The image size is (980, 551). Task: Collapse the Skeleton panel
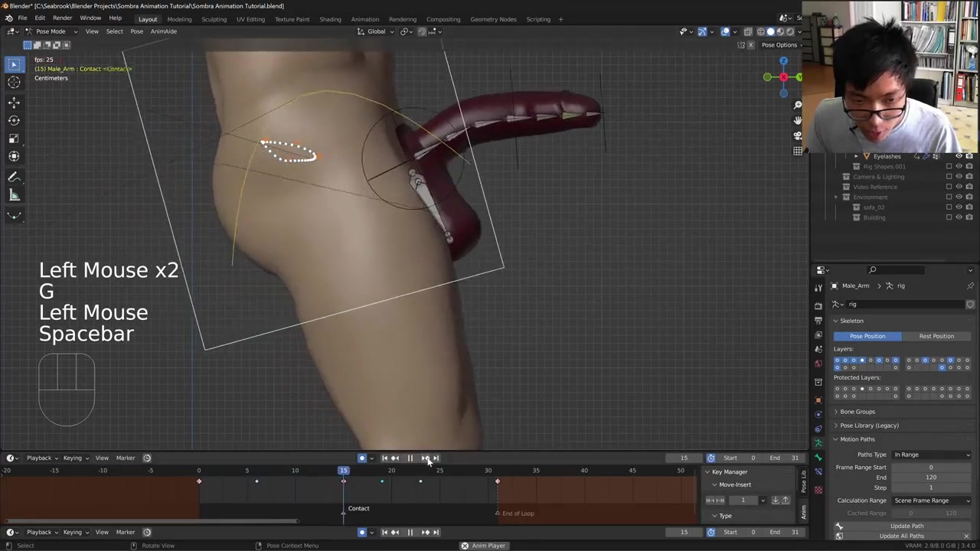(851, 321)
